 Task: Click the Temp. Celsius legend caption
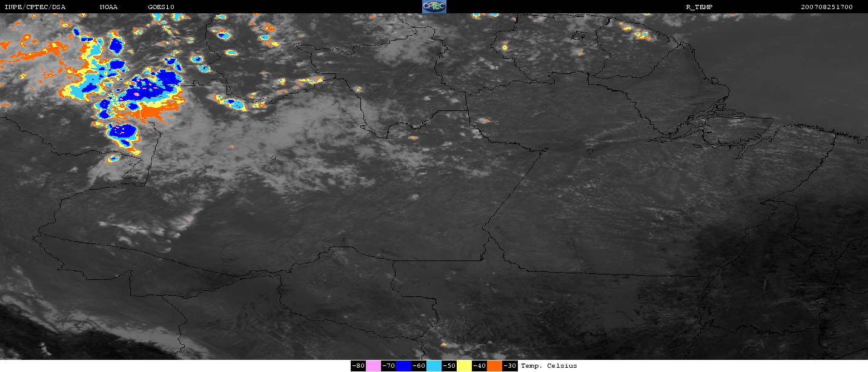tap(549, 366)
